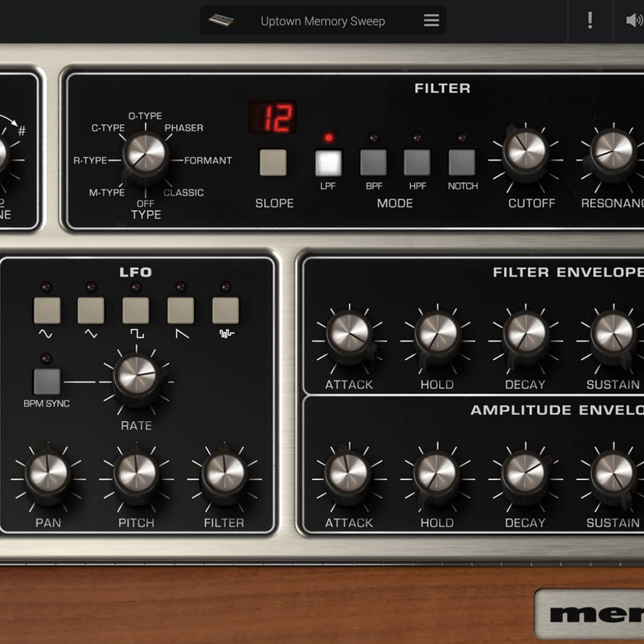This screenshot has width=644, height=644.
Task: Click the OFF filter type label
Action: pos(145,203)
